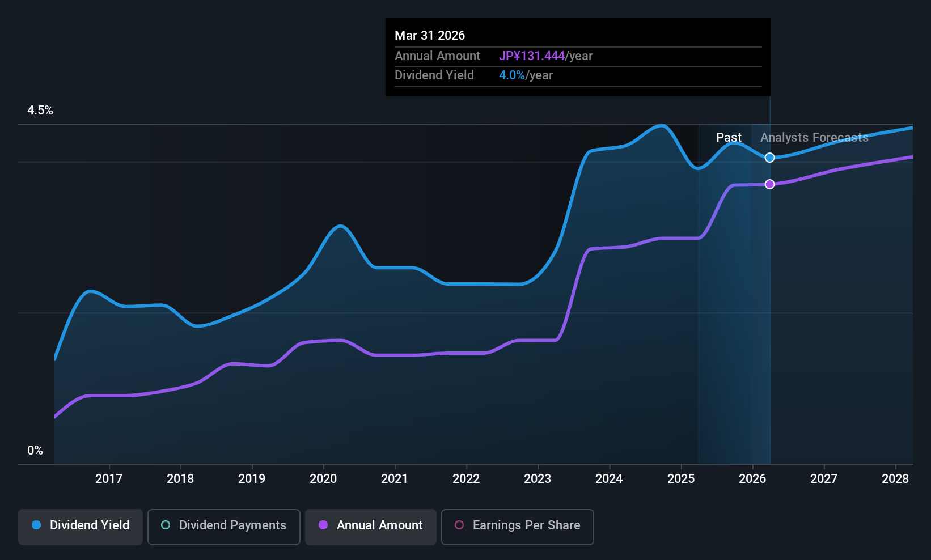Click the 2020 x-axis label
The height and width of the screenshot is (560, 931).
(x=323, y=479)
